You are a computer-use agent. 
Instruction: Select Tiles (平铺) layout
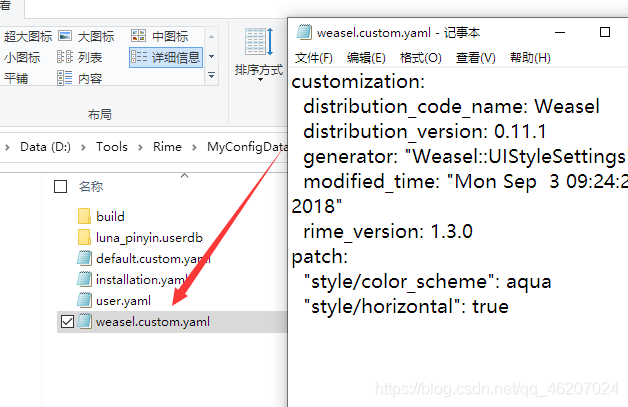click(x=16, y=78)
